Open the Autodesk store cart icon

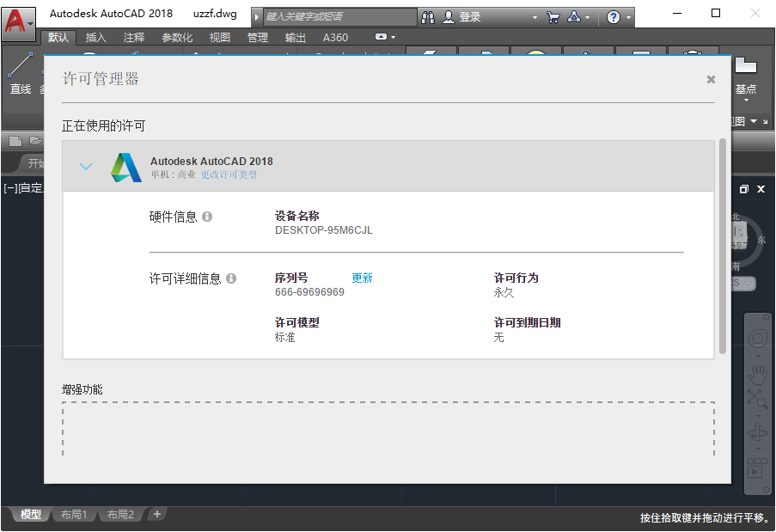(553, 17)
